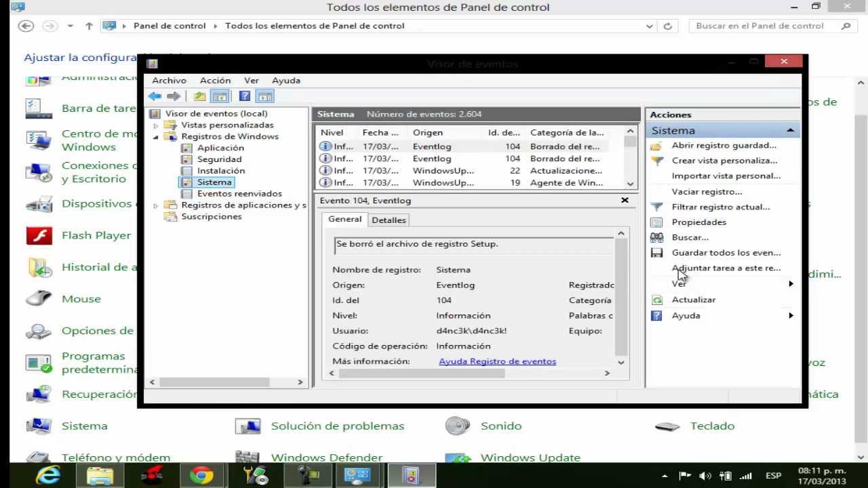Screen dimensions: 868x488
Task: Sort events by the Nivel column header
Action: coord(332,133)
